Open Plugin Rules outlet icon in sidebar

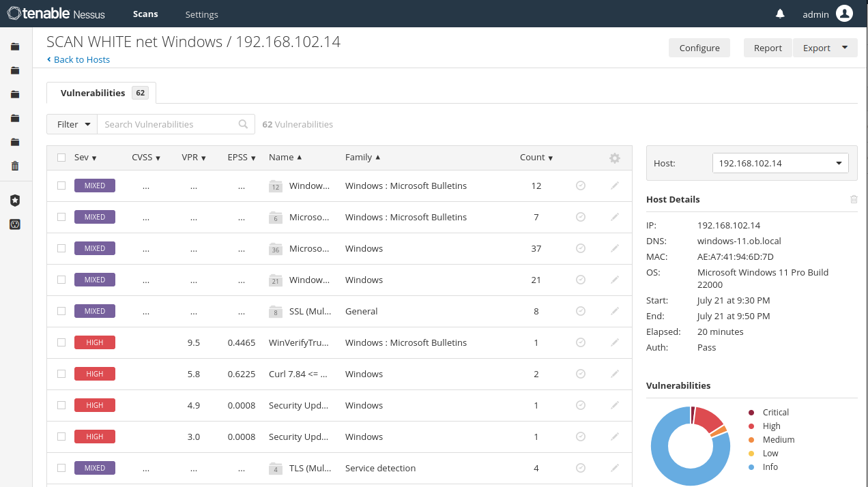[x=15, y=224]
